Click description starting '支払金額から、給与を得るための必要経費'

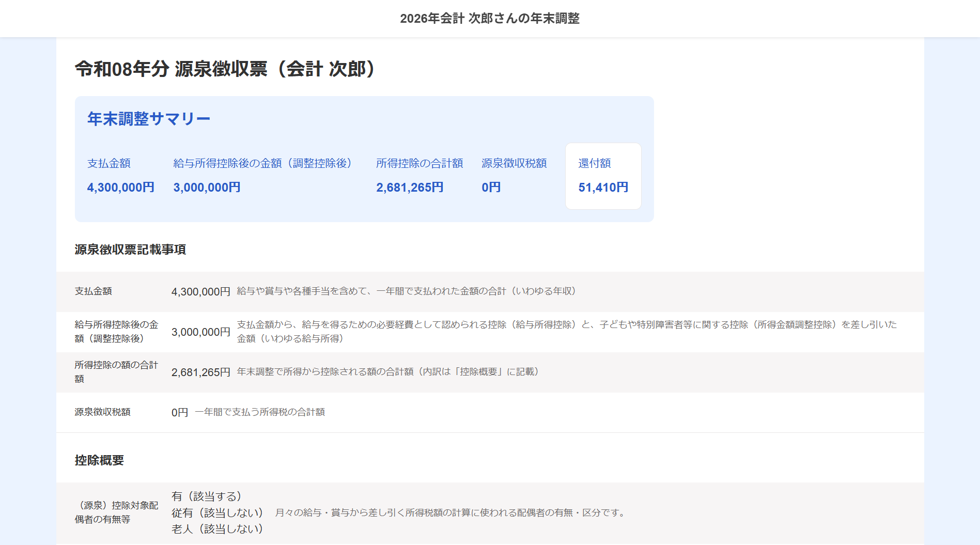(x=567, y=332)
